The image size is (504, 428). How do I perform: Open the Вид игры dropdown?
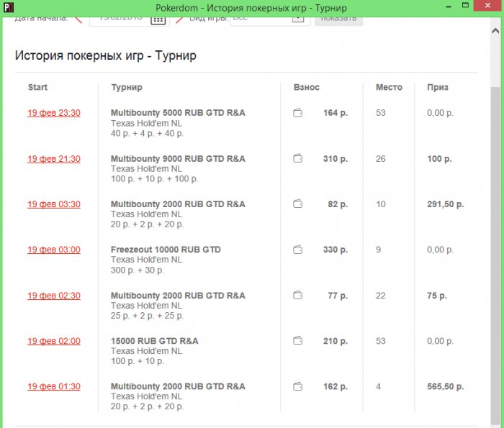click(270, 20)
